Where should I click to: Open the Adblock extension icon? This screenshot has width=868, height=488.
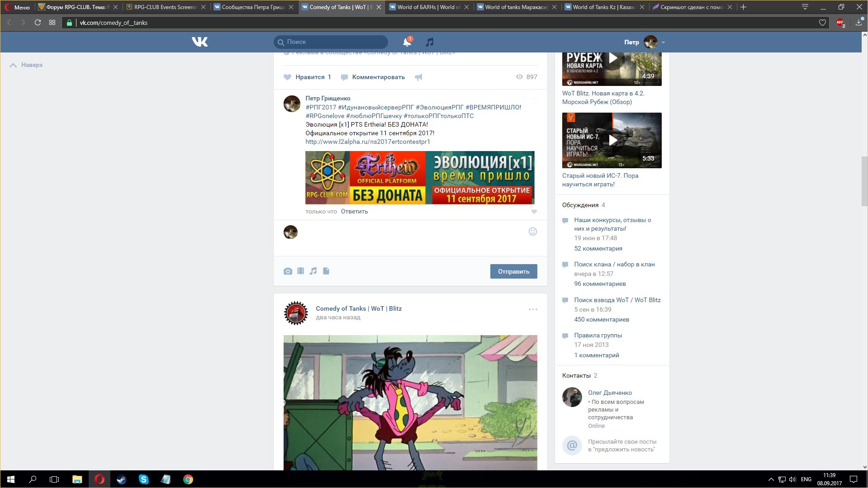(x=840, y=23)
